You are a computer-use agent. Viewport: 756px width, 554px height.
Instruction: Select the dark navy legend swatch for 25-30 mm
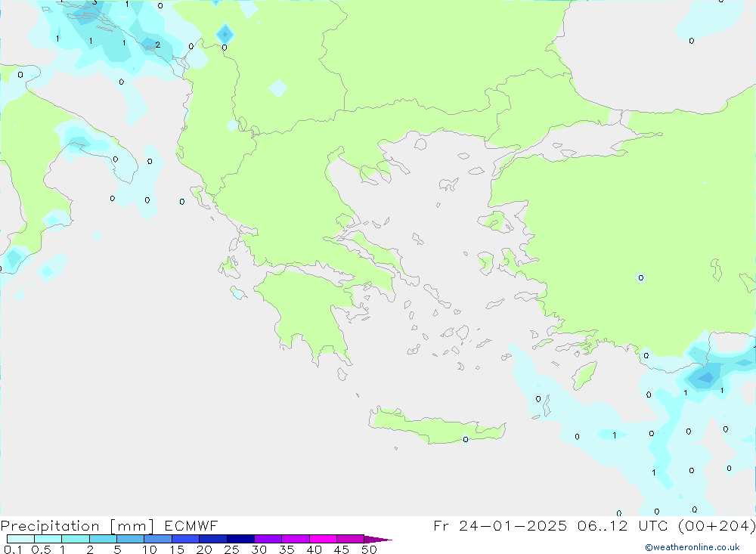(x=240, y=539)
